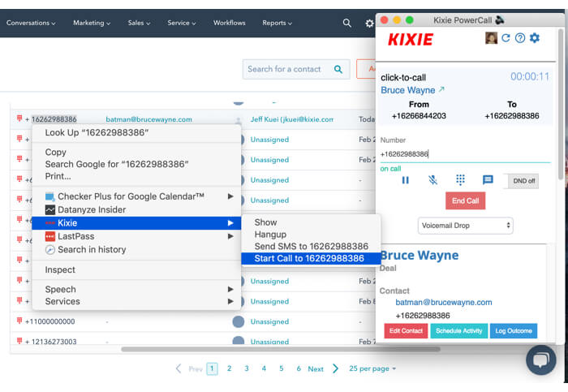Select Datanyze Insider menu entry
The height and width of the screenshot is (392, 568).
136,209
